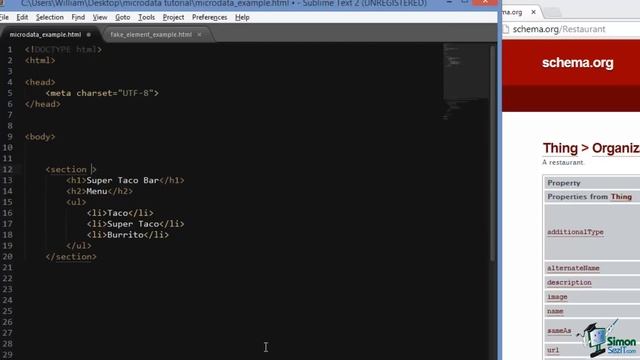
Task: Click line number 20 in the gutter
Action: click(8, 257)
